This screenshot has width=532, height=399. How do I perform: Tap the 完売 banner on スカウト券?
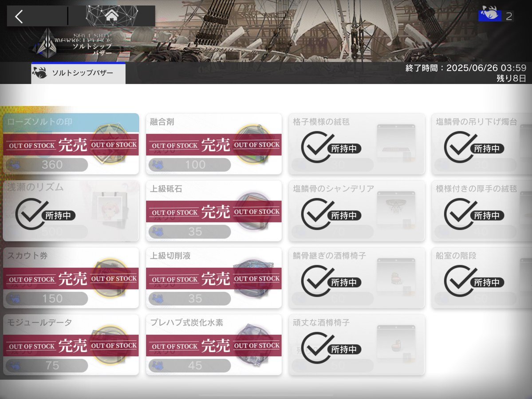71,279
